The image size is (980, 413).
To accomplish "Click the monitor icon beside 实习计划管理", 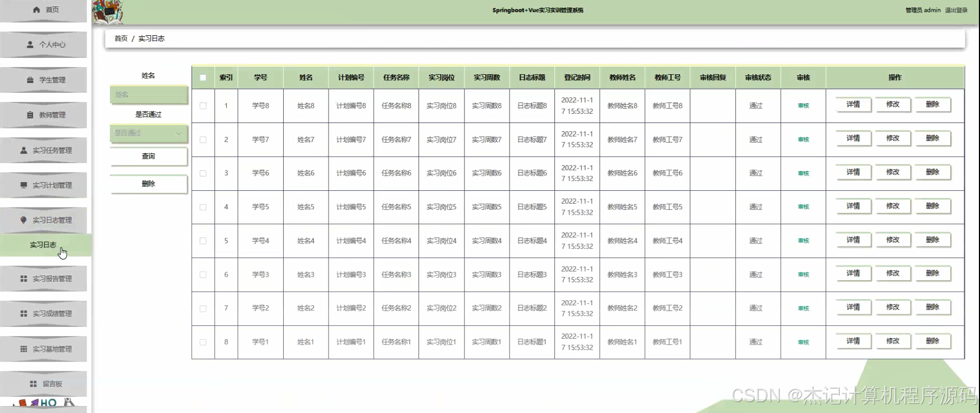I will click(23, 185).
